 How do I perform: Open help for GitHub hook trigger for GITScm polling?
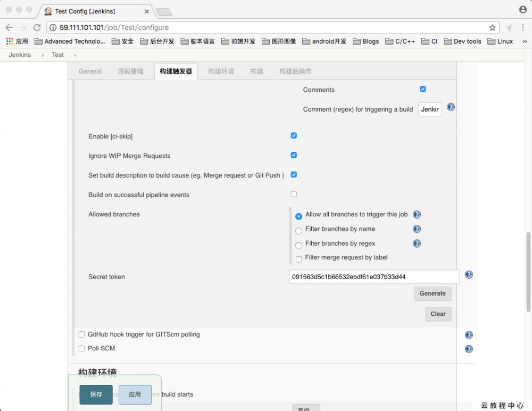469,335
